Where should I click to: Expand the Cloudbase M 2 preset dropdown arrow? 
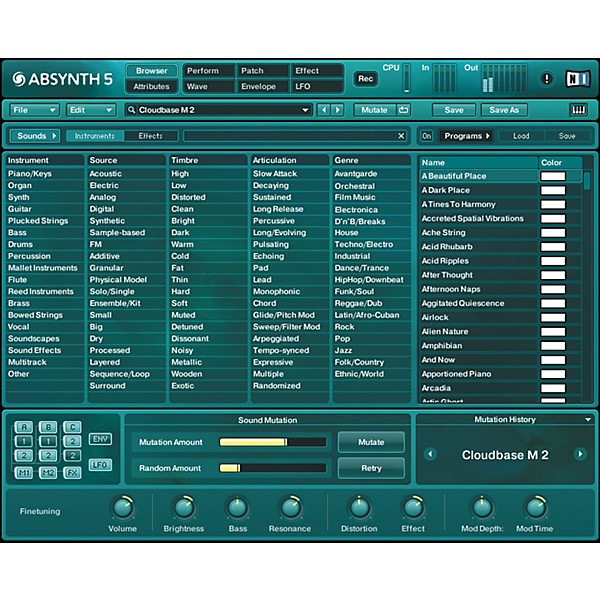coord(305,110)
